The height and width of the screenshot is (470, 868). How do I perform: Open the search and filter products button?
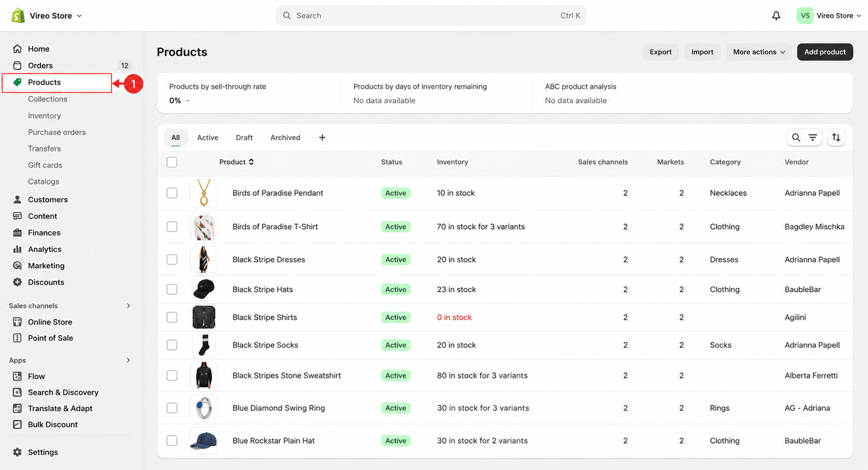coord(804,138)
